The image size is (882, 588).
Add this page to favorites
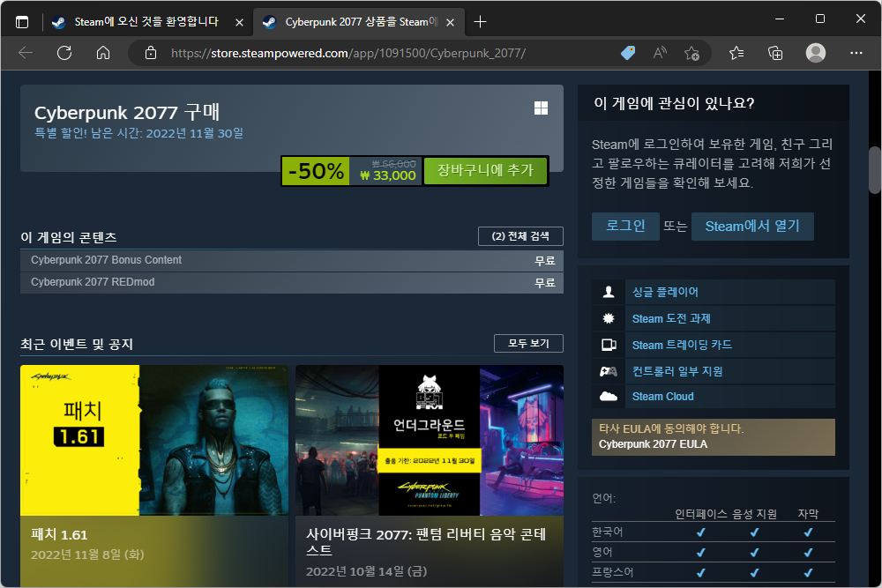pyautogui.click(x=691, y=54)
